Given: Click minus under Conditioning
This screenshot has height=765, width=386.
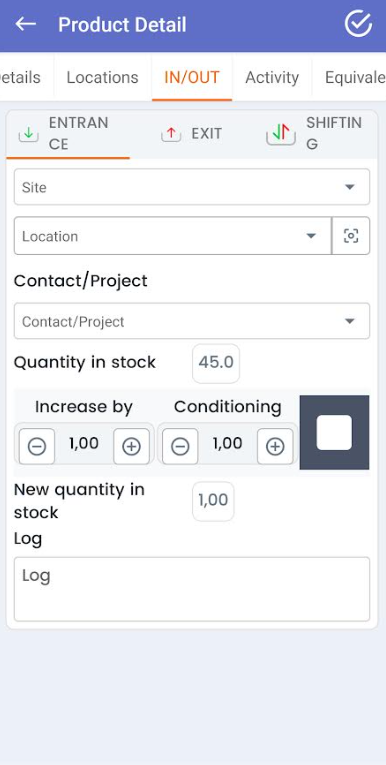Looking at the screenshot, I should click(x=180, y=446).
